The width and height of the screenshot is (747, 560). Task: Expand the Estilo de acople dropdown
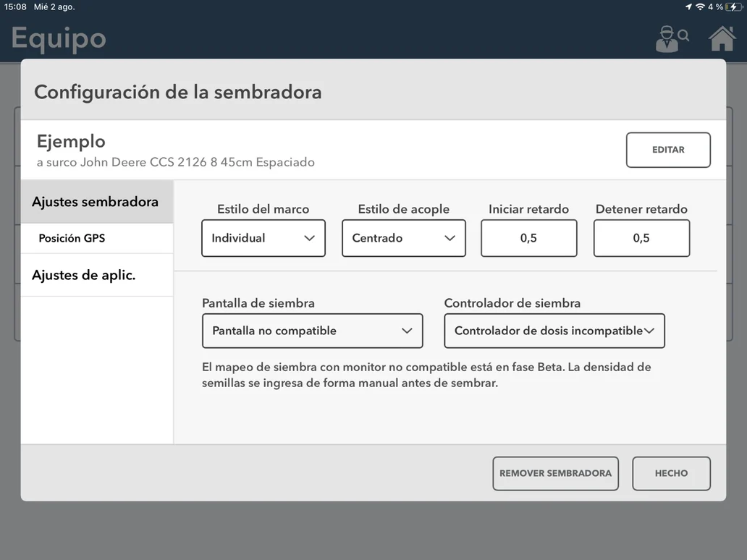(403, 238)
